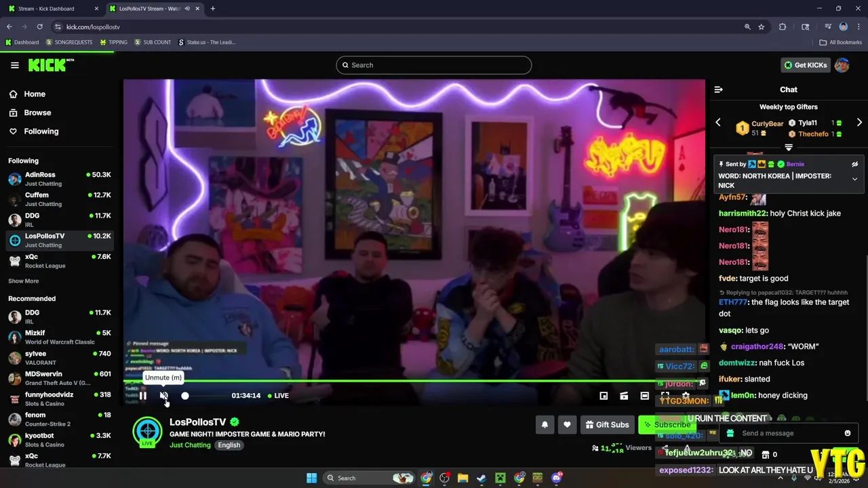
Task: Pause the live stream playback
Action: click(143, 396)
